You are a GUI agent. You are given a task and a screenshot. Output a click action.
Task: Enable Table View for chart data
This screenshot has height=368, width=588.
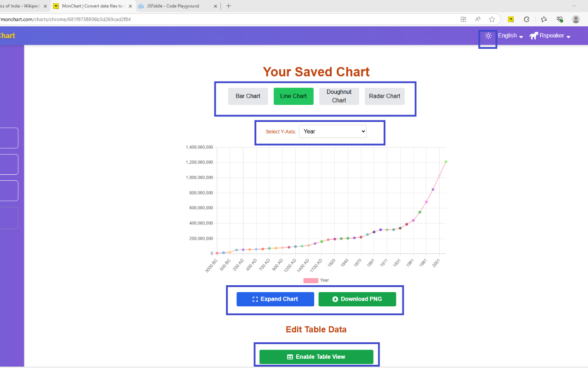(316, 356)
